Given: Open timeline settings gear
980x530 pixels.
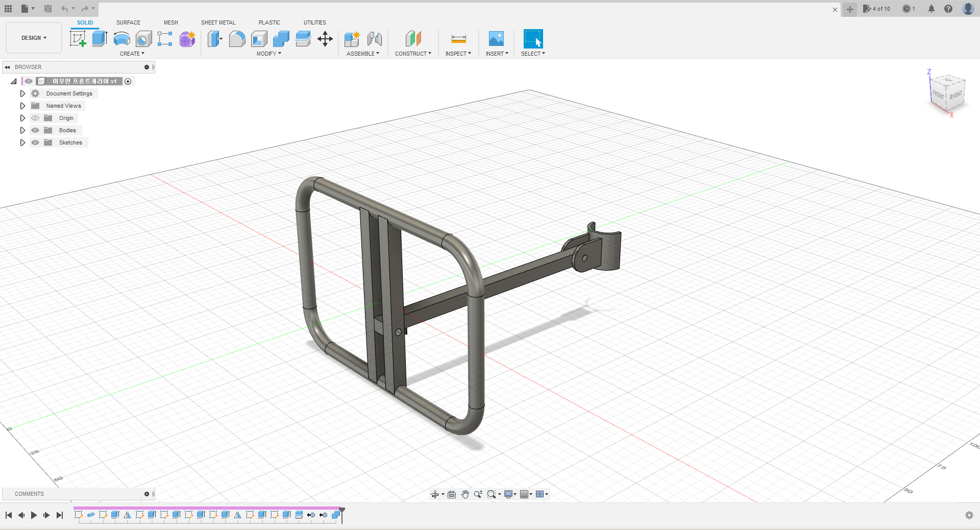Looking at the screenshot, I should (x=969, y=515).
